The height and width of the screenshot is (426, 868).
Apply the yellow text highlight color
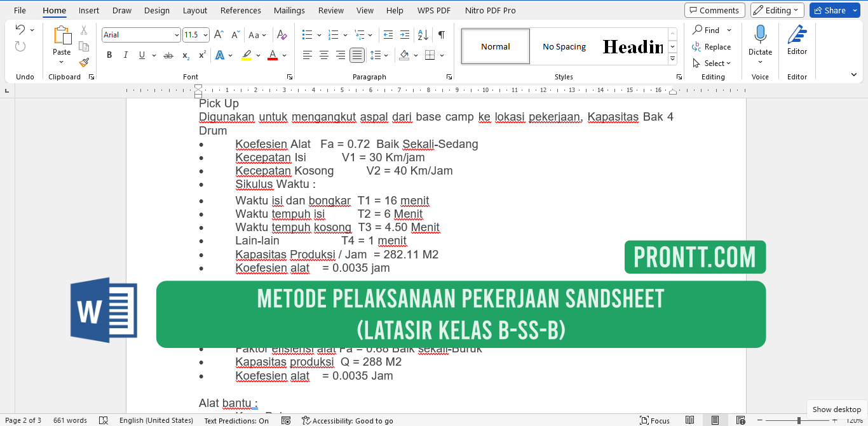tap(247, 55)
